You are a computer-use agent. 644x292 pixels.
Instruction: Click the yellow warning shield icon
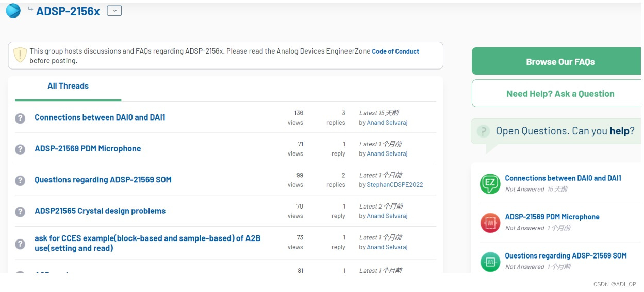[x=20, y=55]
